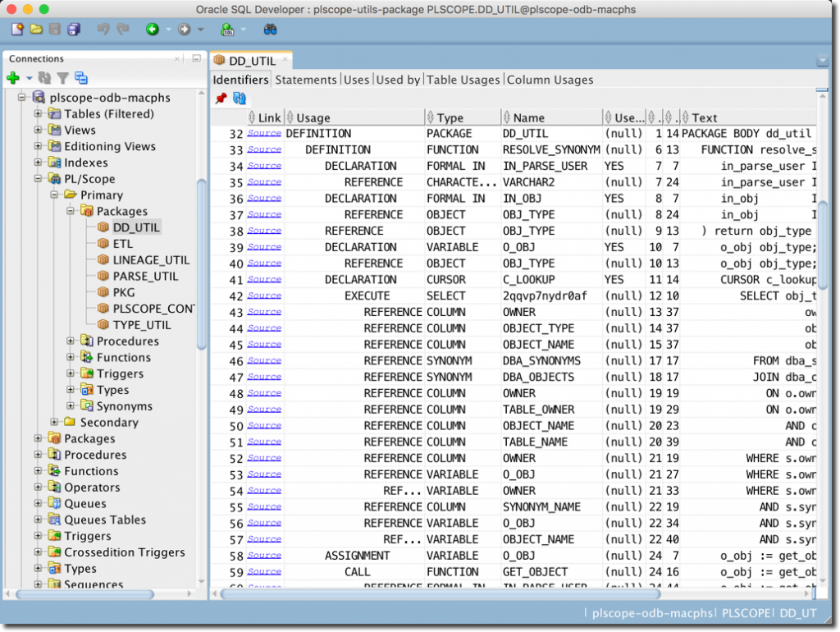Click the green plus New Connection icon

(x=13, y=78)
